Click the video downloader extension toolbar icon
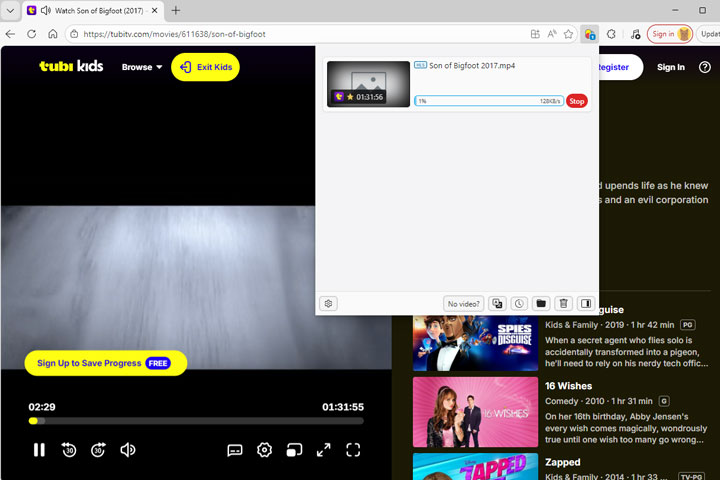This screenshot has width=720, height=480. click(x=589, y=34)
